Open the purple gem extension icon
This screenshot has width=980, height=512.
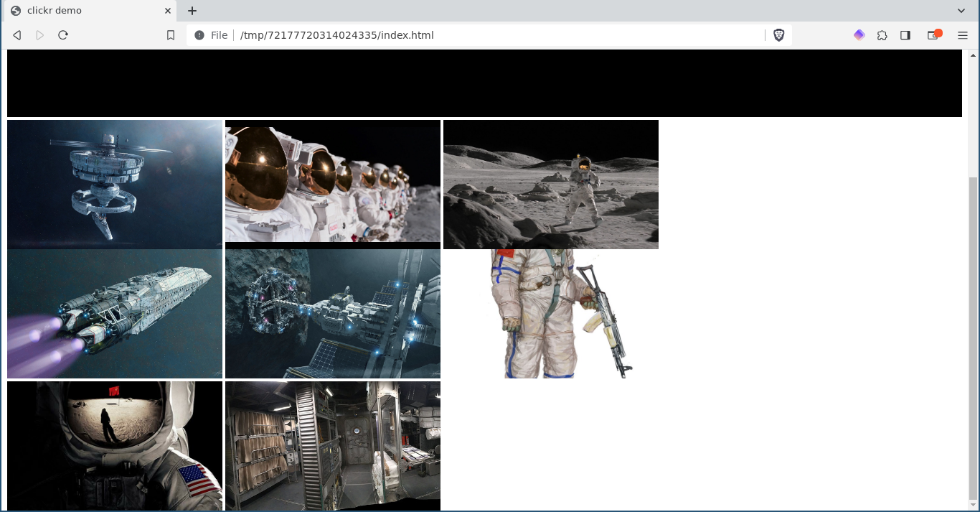pos(859,35)
